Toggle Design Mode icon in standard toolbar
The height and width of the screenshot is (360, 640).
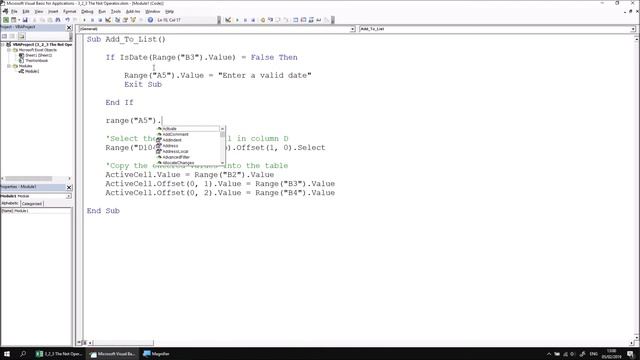108,20
